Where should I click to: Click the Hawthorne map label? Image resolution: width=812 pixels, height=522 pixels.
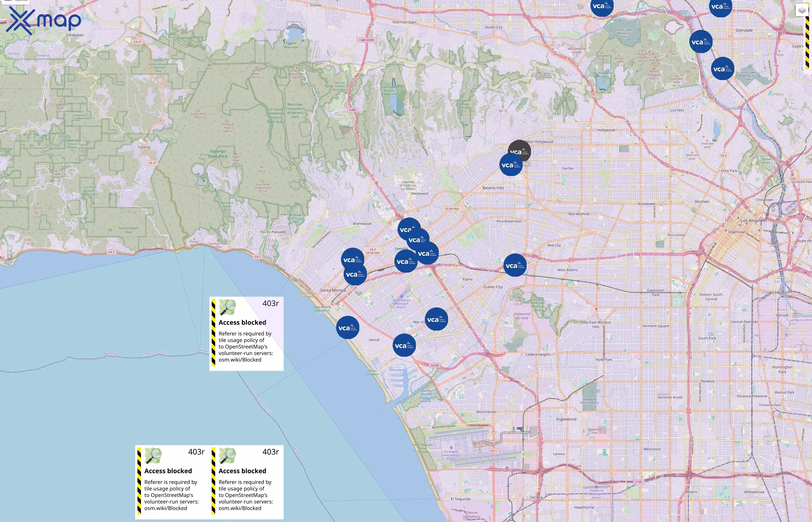[x=584, y=507]
